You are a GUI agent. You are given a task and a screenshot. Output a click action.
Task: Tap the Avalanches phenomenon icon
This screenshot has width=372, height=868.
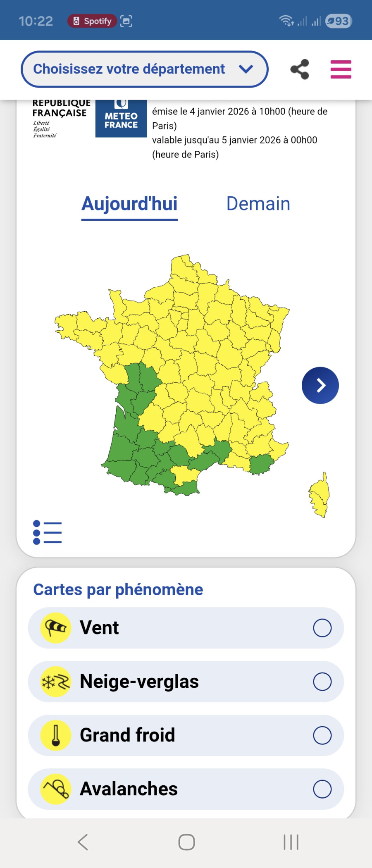pos(56,789)
